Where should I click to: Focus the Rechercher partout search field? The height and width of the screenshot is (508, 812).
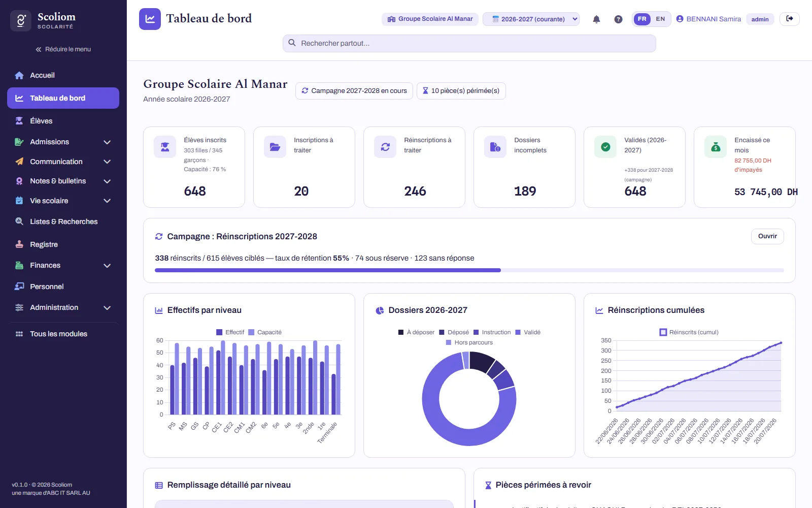point(469,43)
